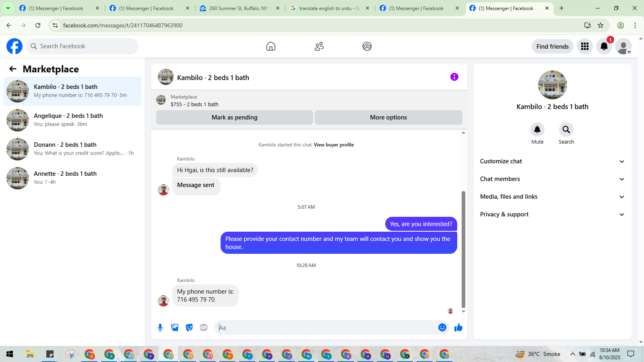Screen dimensions: 644x362
Task: Click message "Yes, are you interested?"
Action: (x=421, y=224)
